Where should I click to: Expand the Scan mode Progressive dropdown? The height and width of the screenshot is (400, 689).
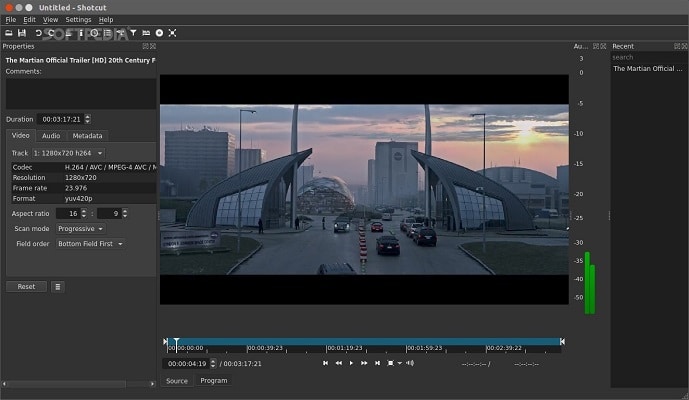(80, 228)
